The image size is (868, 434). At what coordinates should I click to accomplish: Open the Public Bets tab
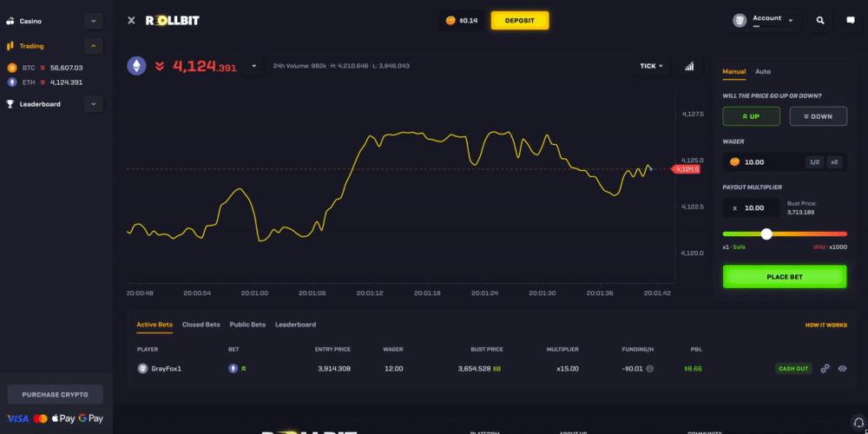click(247, 325)
